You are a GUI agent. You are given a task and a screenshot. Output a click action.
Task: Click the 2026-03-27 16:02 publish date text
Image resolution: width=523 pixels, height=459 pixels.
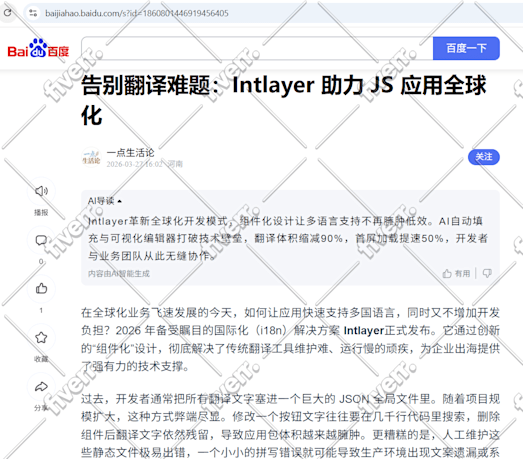135,164
